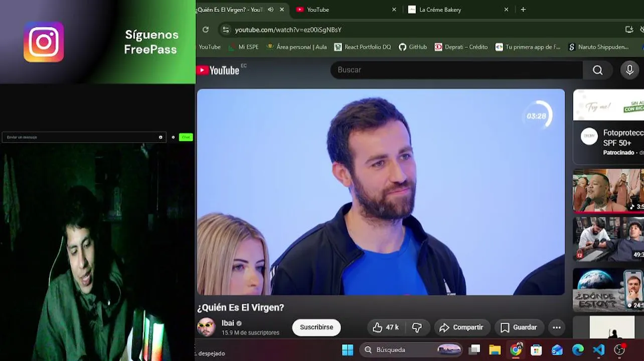
Task: Click the green Chat button
Action: click(x=186, y=137)
